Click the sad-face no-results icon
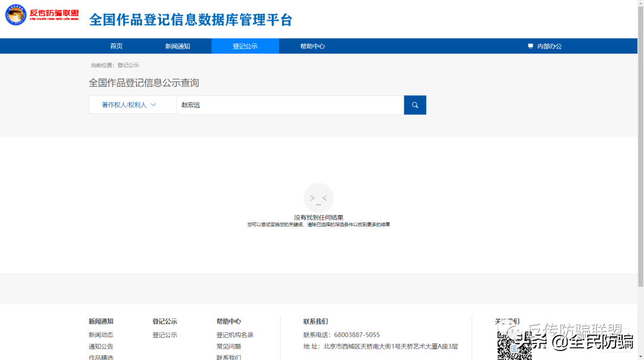This screenshot has width=644, height=360. click(x=318, y=198)
